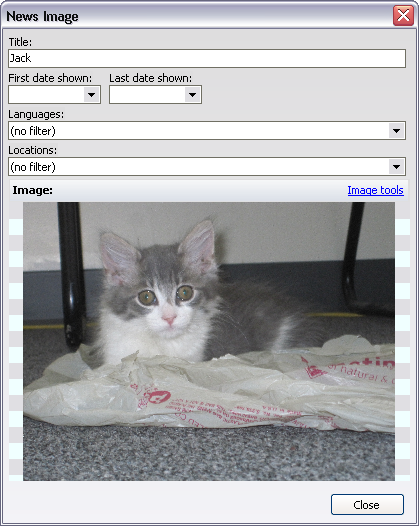
Task: Close dialog with the red X button
Action: click(x=403, y=15)
